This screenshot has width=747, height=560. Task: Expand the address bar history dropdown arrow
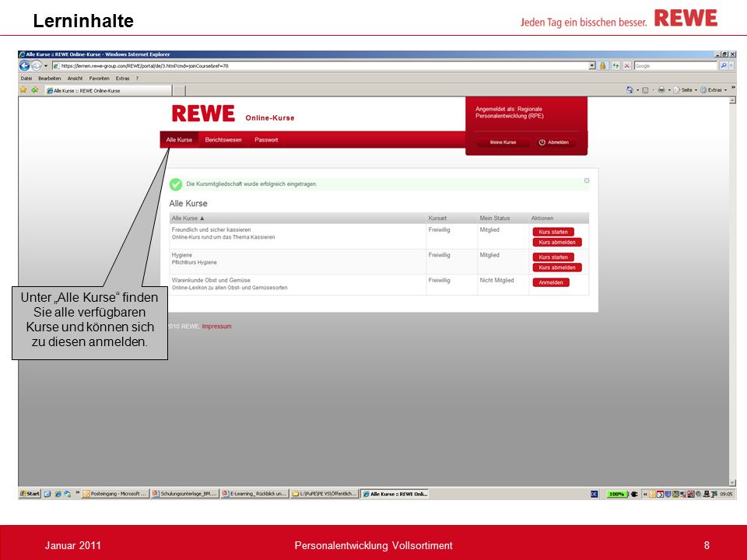(x=592, y=65)
